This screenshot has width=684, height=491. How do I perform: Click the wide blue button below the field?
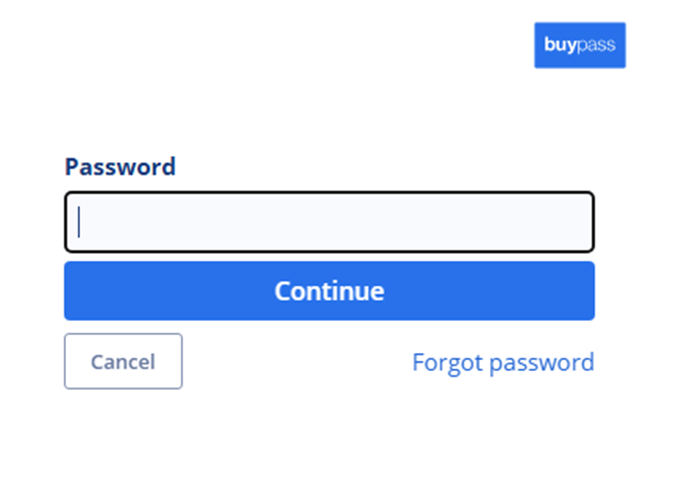click(329, 291)
